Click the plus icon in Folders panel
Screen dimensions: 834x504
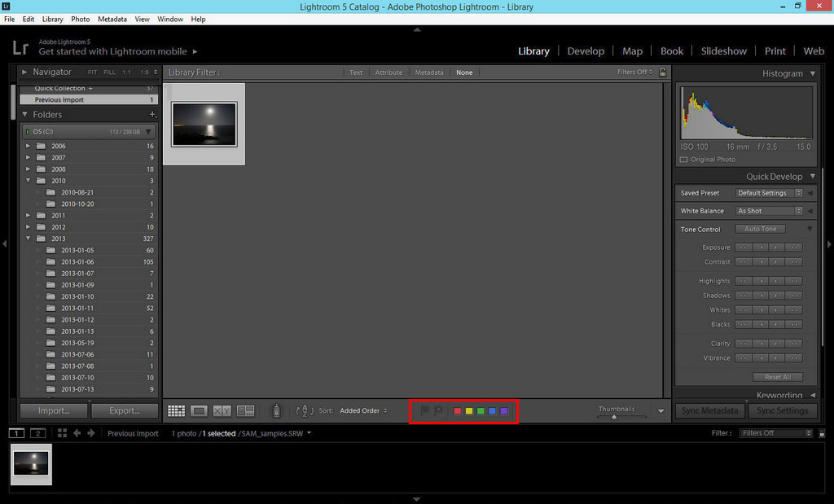[x=152, y=115]
